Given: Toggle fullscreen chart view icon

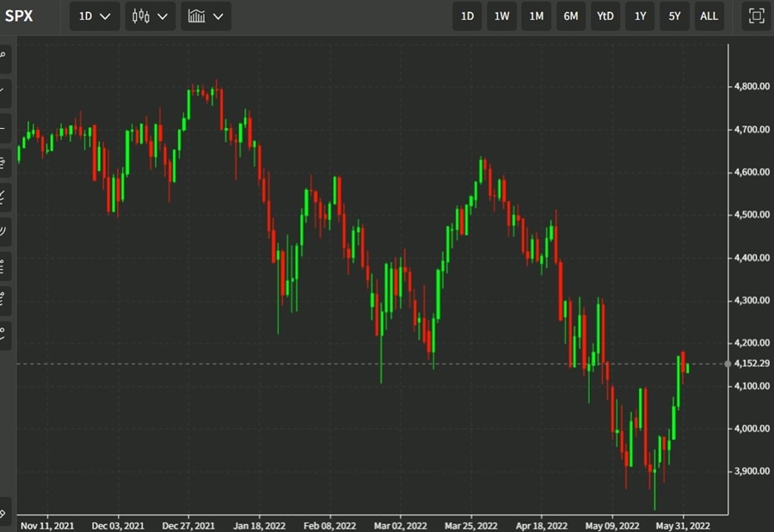Looking at the screenshot, I should [x=756, y=16].
